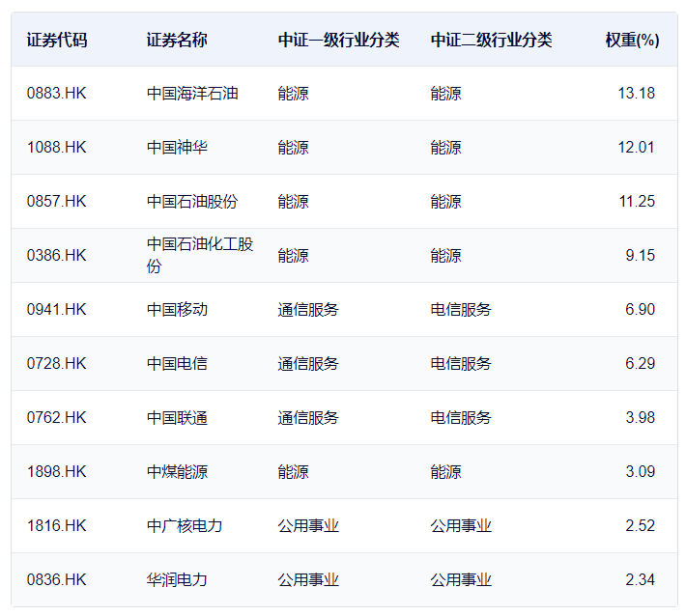Select the name 中国石油股份
Screen dimensions: 686x616
[x=192, y=201]
